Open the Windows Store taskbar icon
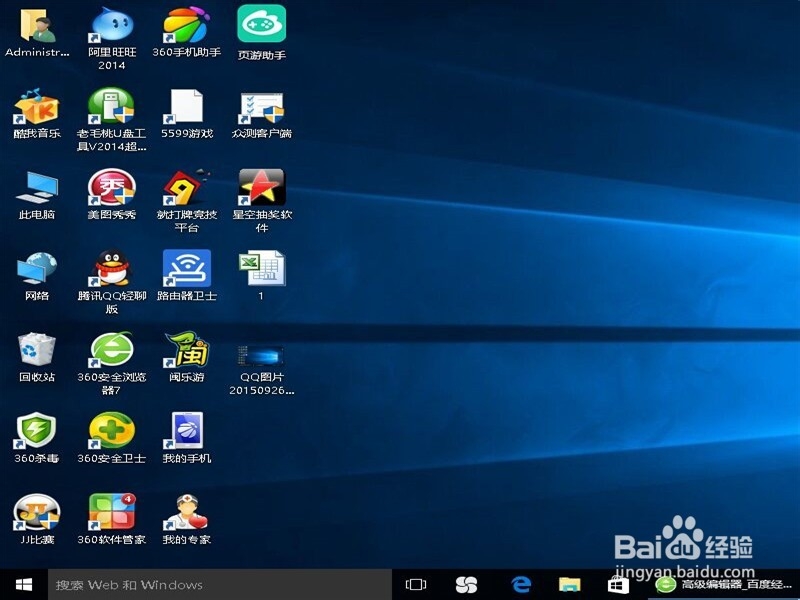The height and width of the screenshot is (600, 800). 618,585
